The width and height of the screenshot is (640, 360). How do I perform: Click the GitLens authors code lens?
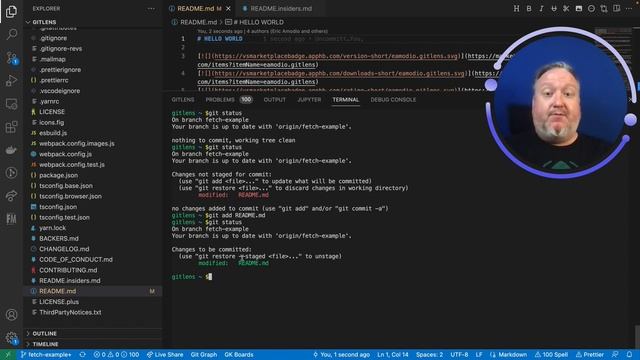[x=262, y=31]
